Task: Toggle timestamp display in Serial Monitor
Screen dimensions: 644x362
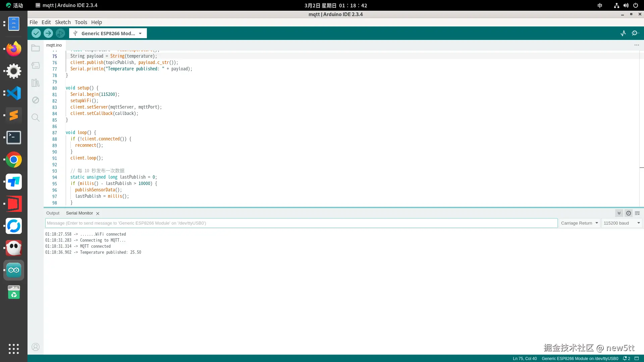Action: click(629, 213)
